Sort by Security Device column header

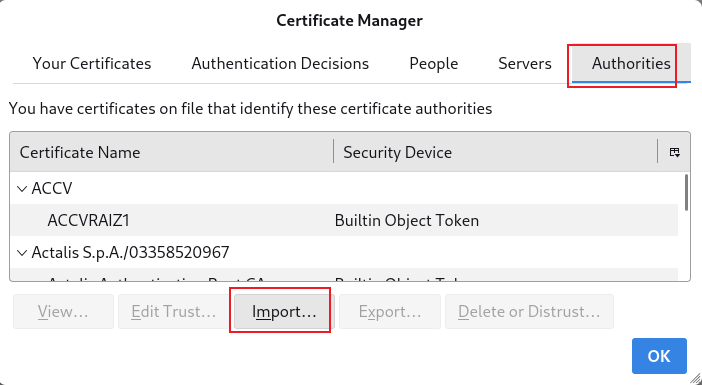click(496, 152)
